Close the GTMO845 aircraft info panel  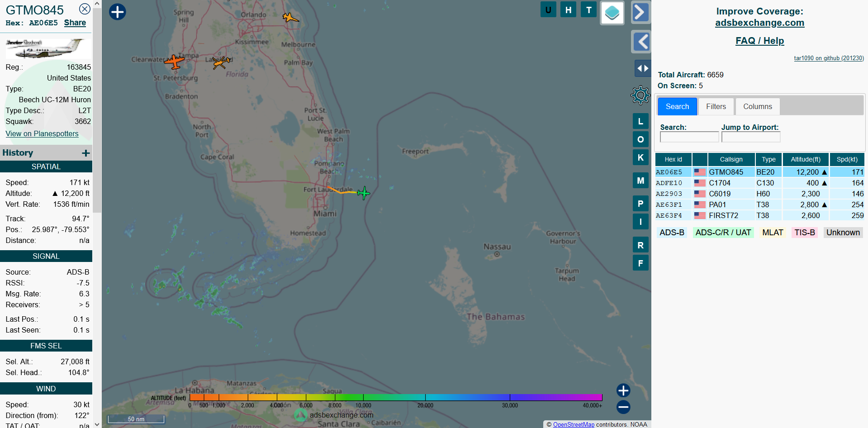pyautogui.click(x=85, y=9)
